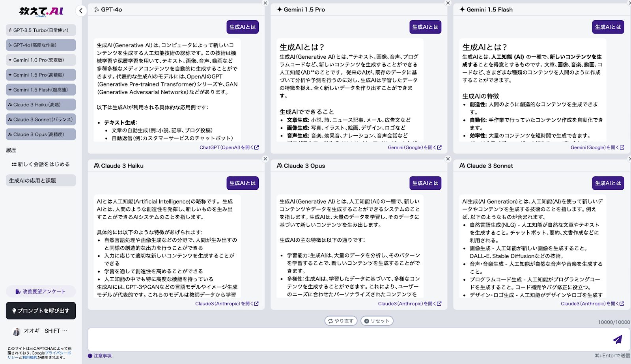Viewport: 631px width, 364px height.
Task: Click the send paper-plane icon
Action: click(617, 339)
